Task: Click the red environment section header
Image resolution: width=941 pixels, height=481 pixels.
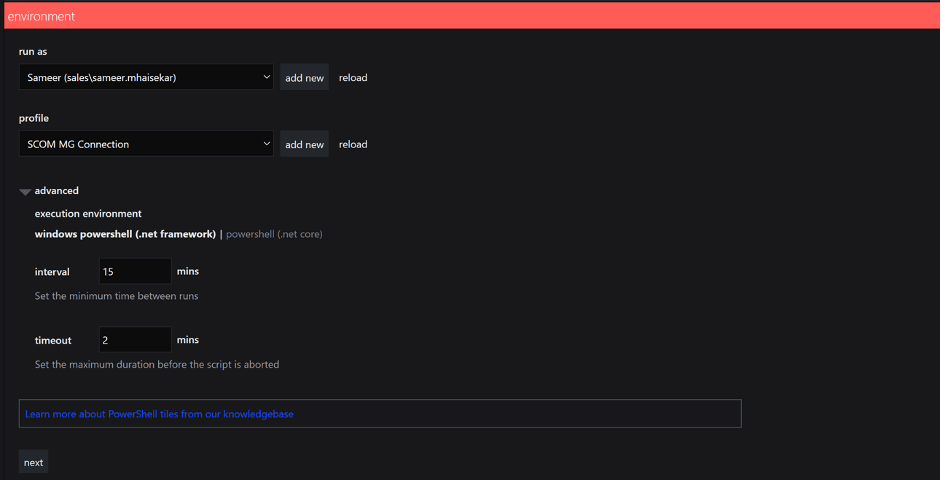Action: tap(470, 16)
